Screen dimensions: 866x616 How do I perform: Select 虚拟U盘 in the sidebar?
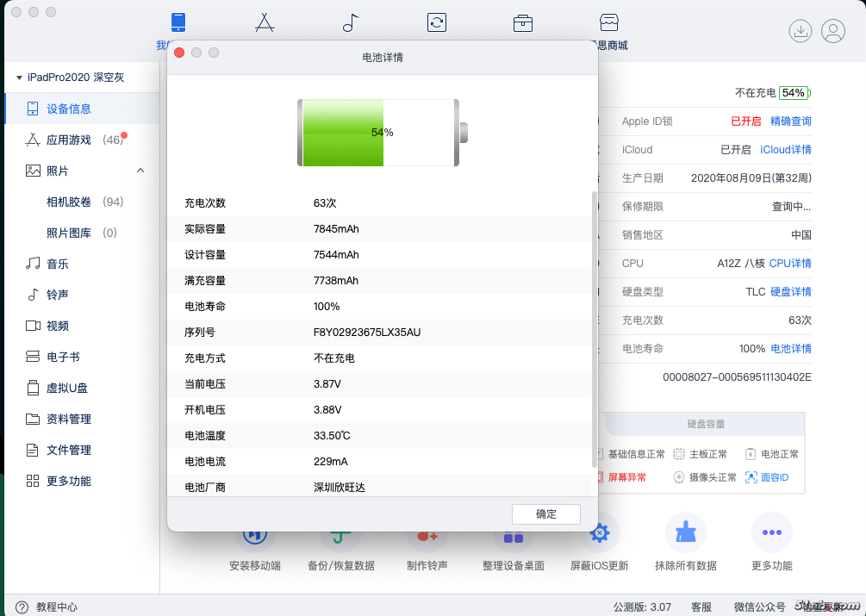(x=69, y=388)
